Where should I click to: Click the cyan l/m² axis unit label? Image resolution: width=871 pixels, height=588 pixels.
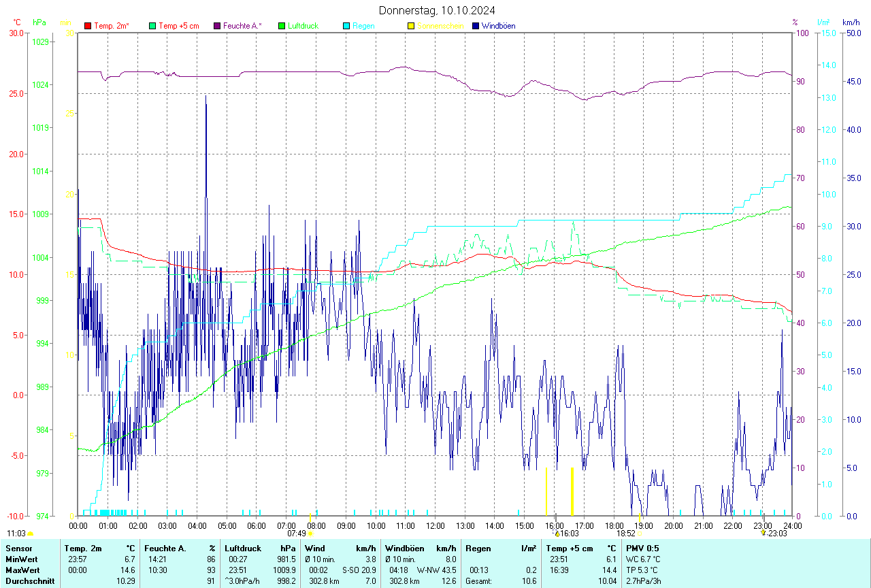823,22
